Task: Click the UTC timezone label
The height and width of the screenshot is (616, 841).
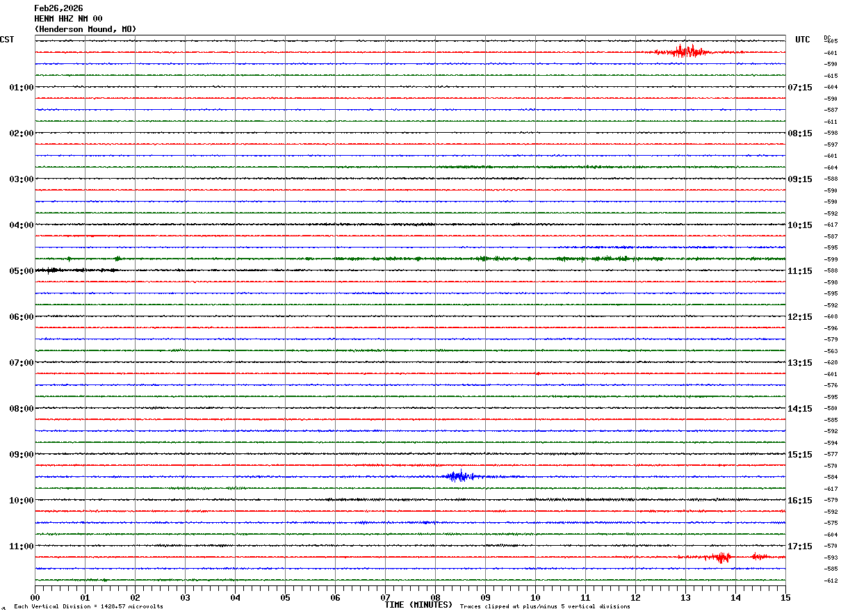Action: tap(803, 40)
